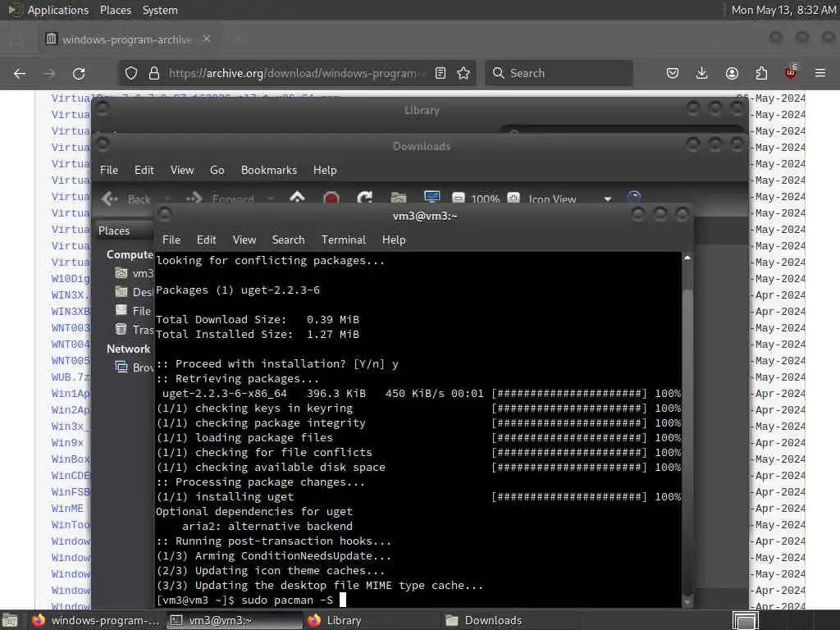Open the Firefox extensions puzzle icon
The width and height of the screenshot is (840, 630).
761,73
